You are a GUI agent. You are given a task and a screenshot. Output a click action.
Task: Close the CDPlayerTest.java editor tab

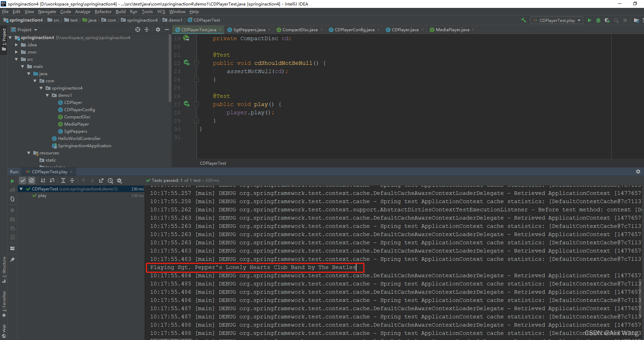[221, 30]
